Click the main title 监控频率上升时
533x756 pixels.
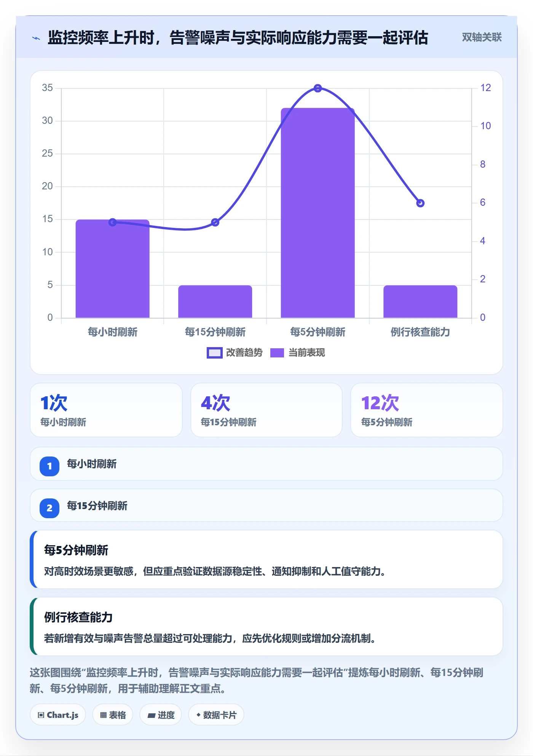tap(238, 38)
